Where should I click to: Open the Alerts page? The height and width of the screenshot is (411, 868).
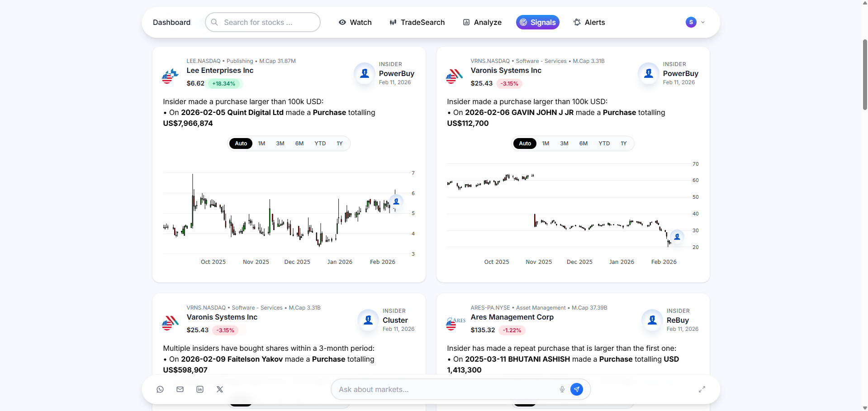(x=589, y=22)
